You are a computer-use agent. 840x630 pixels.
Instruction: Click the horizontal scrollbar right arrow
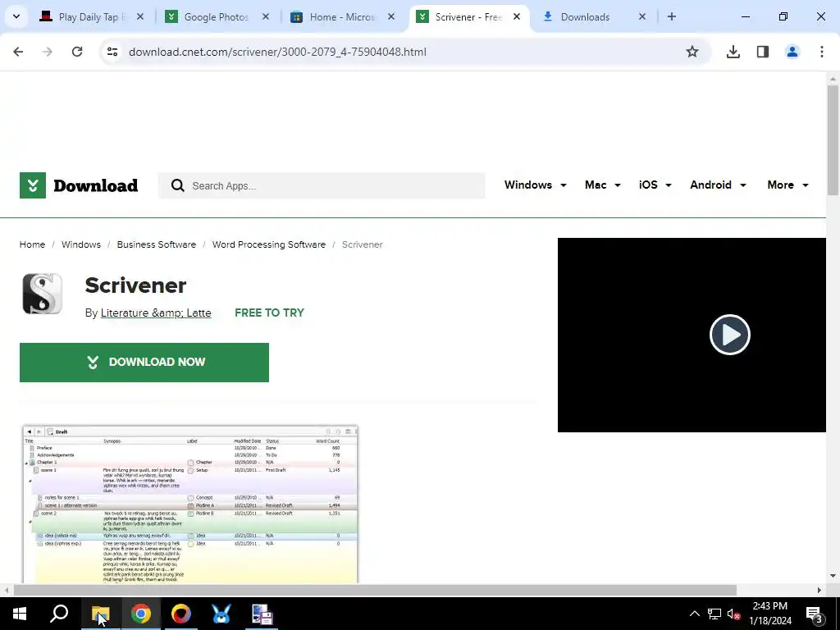819,590
